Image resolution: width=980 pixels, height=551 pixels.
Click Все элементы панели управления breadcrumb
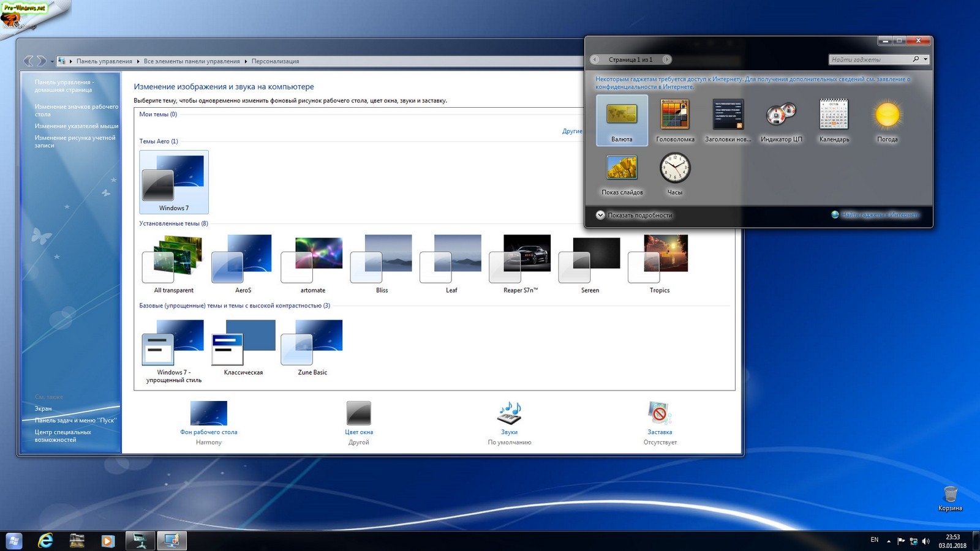pos(192,61)
